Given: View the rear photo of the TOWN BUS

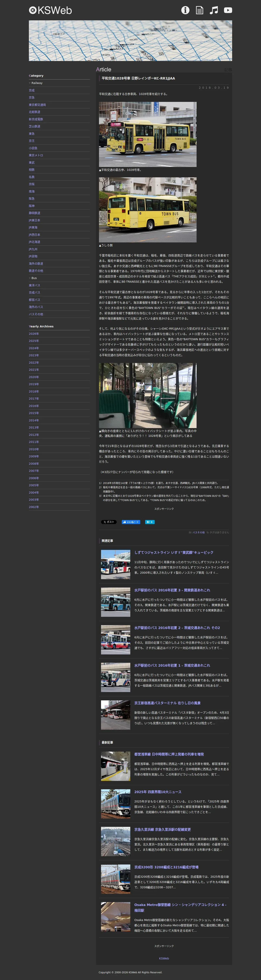Looking at the screenshot, I should [148, 210].
